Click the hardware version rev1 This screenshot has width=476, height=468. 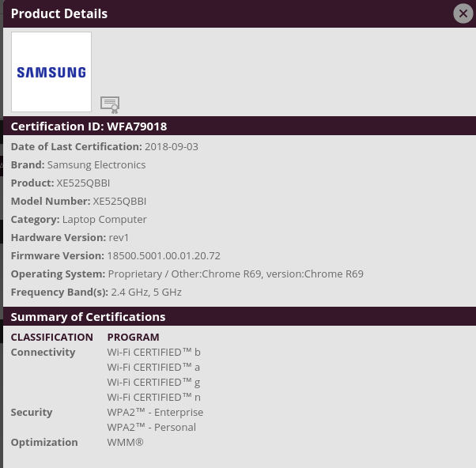coord(119,238)
